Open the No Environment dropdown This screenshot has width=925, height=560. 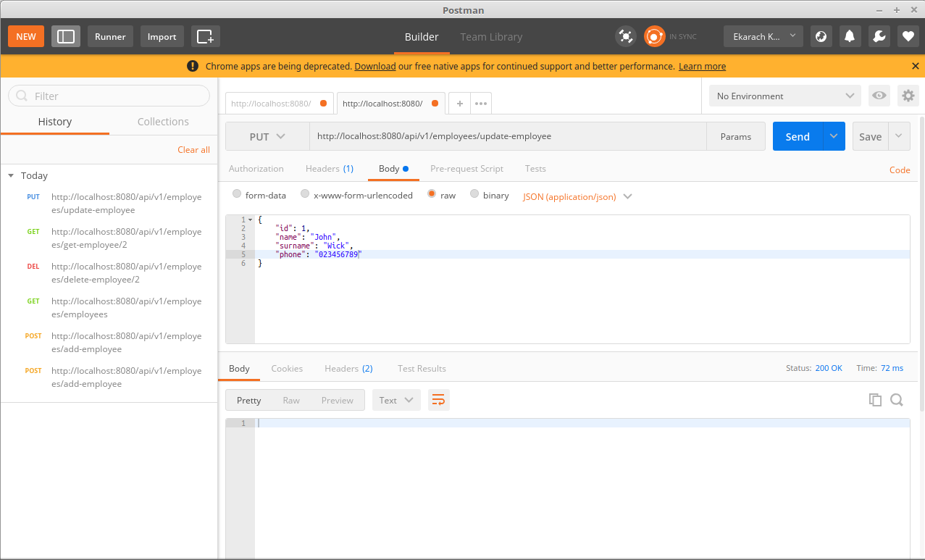click(x=785, y=96)
